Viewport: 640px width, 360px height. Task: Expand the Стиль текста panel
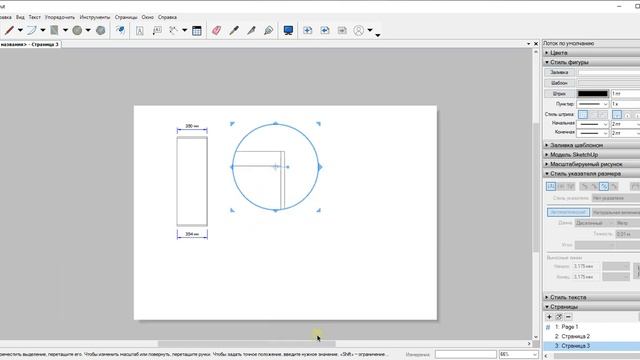pos(591,297)
